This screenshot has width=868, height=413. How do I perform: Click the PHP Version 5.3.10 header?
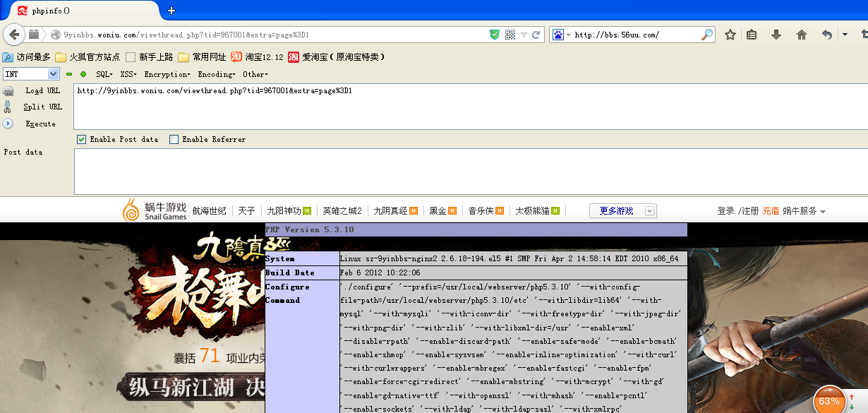coord(476,230)
